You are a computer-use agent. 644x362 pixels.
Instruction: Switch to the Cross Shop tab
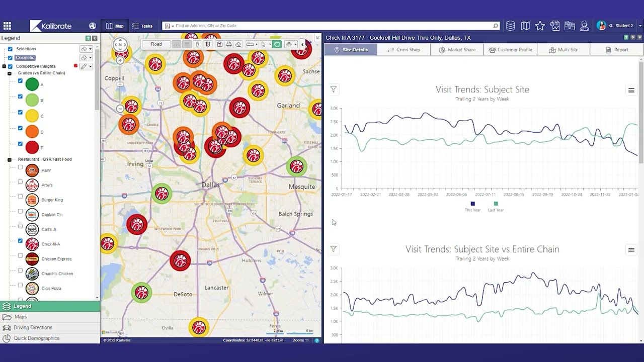point(404,50)
